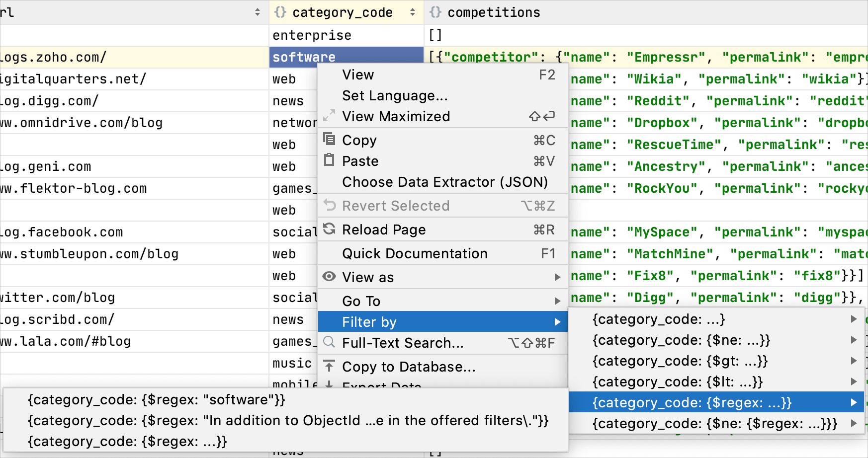Image resolution: width=868 pixels, height=458 pixels.
Task: Click the View Maximized expand icon
Action: pyautogui.click(x=329, y=116)
